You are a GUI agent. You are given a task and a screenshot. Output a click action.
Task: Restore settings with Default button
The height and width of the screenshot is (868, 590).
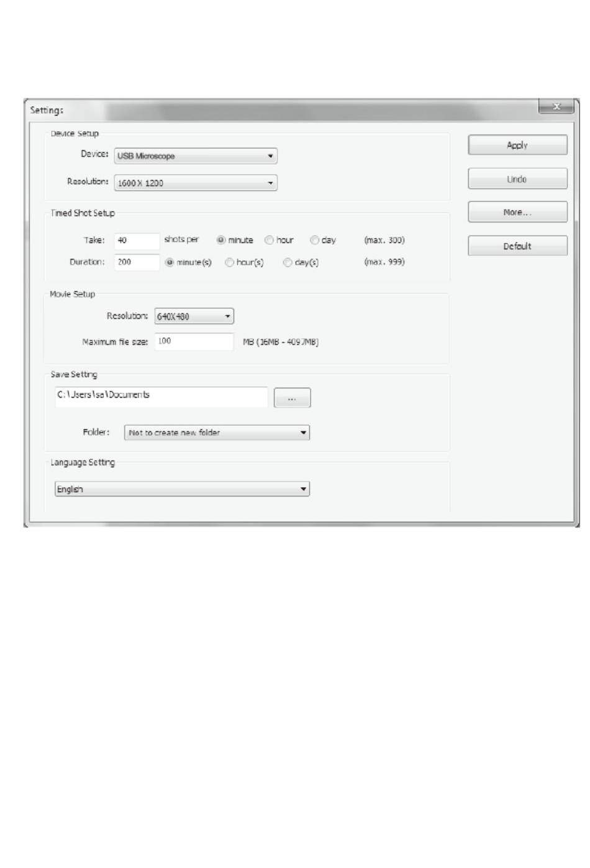(x=517, y=246)
